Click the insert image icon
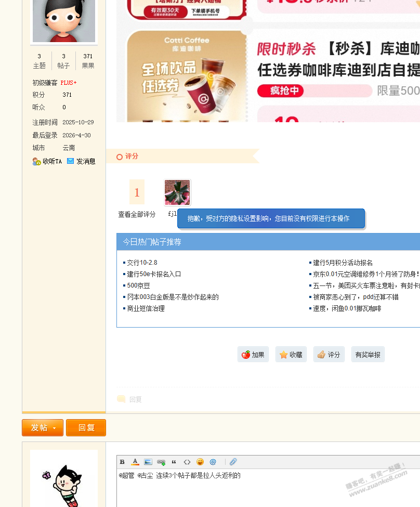The width and height of the screenshot is (420, 507). pos(148,462)
